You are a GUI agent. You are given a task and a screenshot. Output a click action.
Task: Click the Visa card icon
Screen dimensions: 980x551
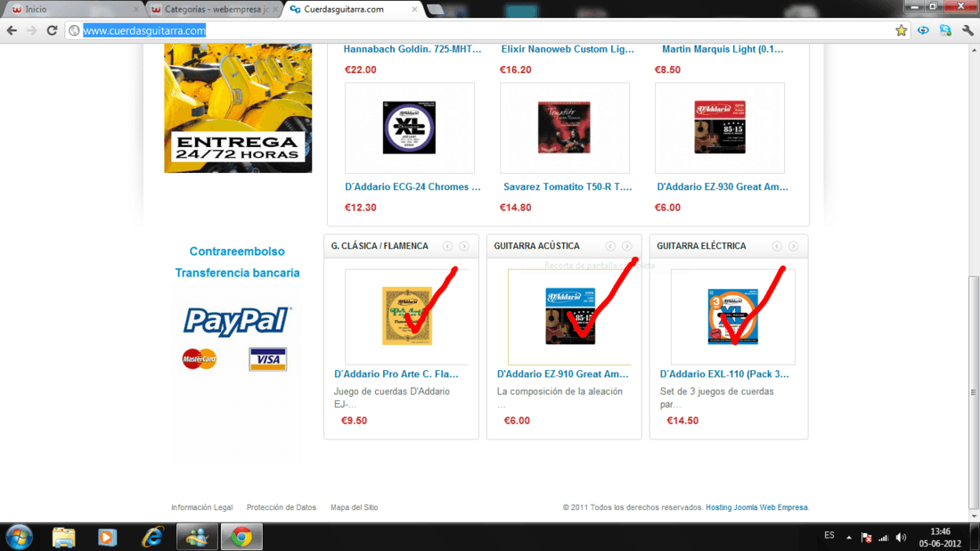[x=267, y=359]
